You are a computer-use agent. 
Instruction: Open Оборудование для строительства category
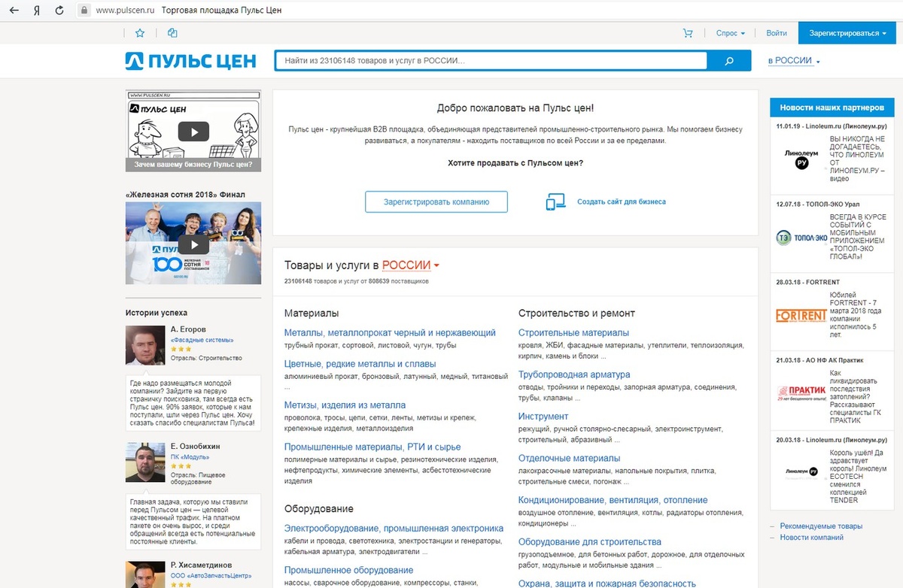coord(589,541)
